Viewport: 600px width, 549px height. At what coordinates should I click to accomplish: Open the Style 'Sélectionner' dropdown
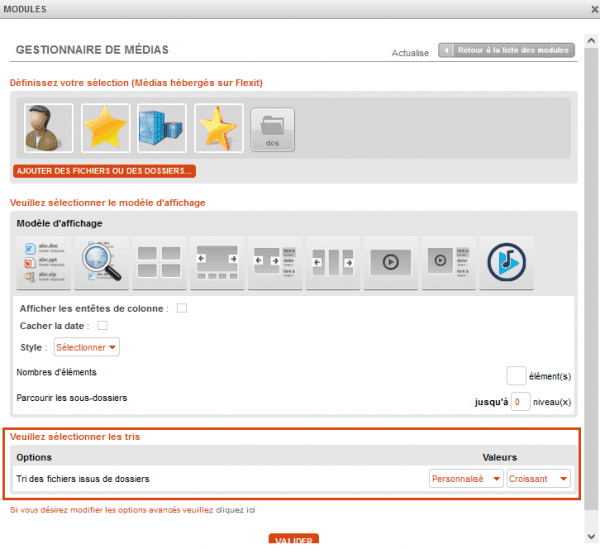86,348
